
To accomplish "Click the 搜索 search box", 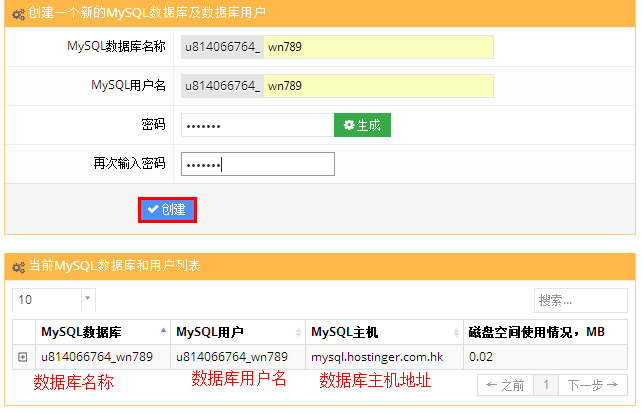I will click(580, 300).
